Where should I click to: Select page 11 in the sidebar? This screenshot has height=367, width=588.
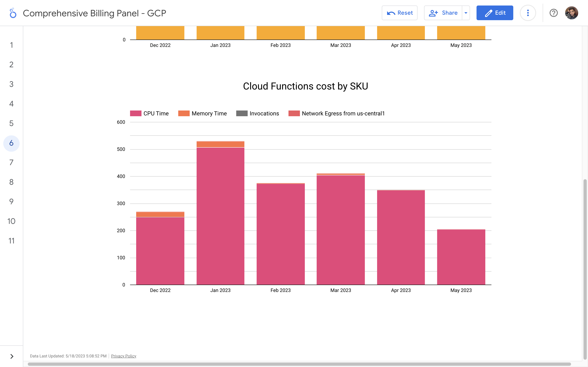tap(11, 241)
